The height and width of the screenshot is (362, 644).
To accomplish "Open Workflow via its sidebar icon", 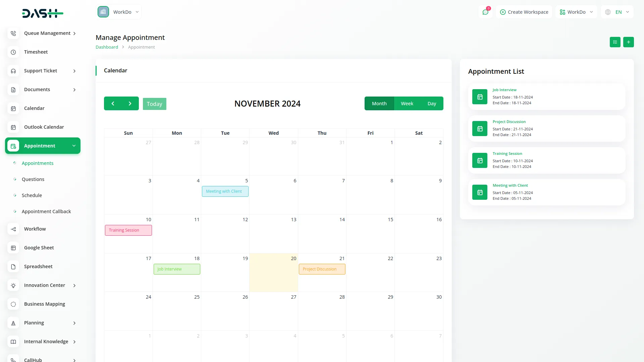I will click(x=13, y=229).
